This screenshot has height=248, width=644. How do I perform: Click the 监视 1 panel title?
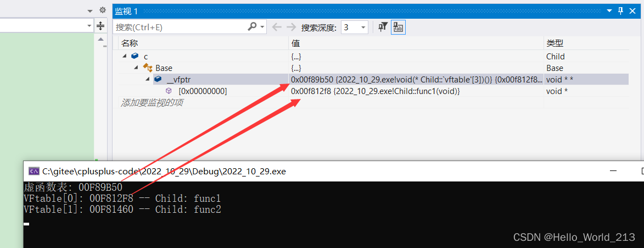click(x=126, y=11)
